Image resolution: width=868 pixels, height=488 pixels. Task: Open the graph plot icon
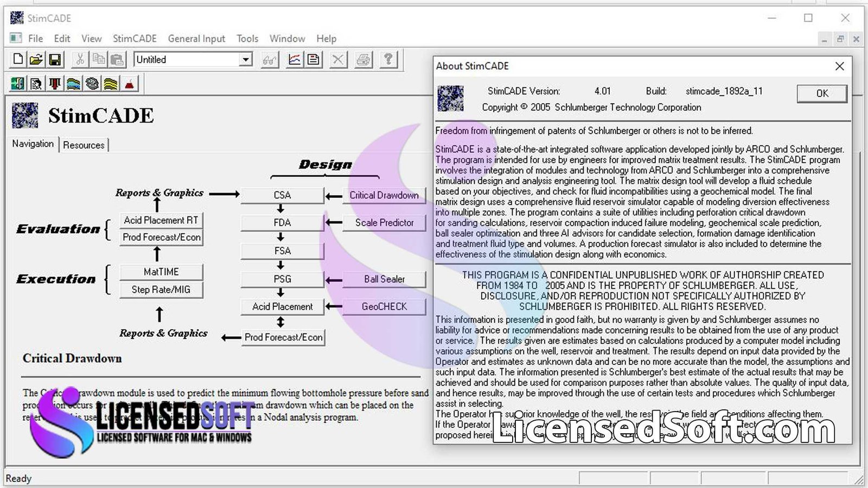[x=295, y=59]
